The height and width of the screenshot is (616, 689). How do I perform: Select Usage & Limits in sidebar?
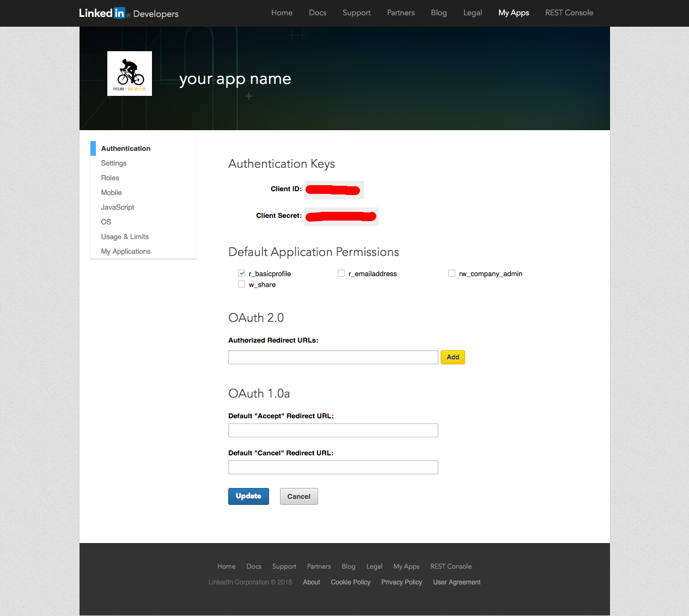[x=125, y=237]
